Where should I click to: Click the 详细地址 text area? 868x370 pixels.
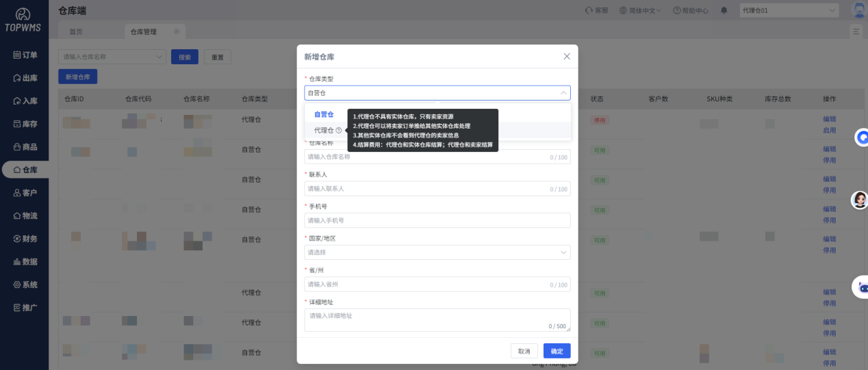tap(437, 319)
